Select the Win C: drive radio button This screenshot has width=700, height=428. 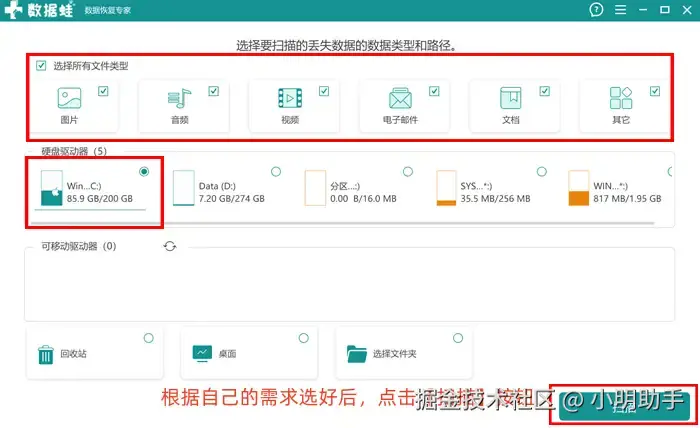pyautogui.click(x=144, y=171)
